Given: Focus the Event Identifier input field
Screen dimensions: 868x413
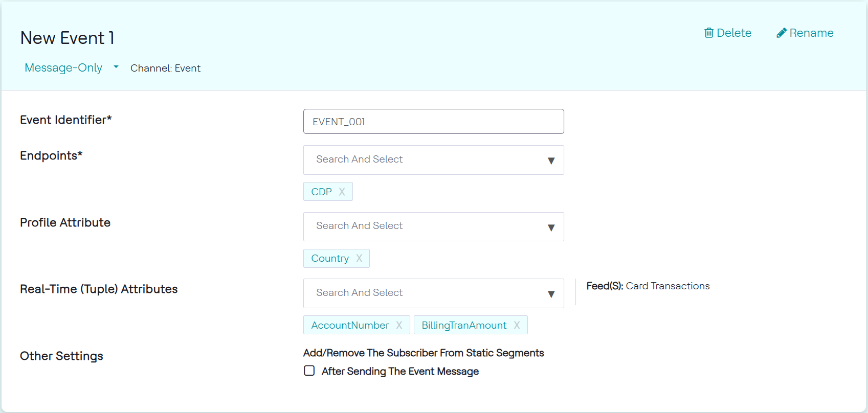Looking at the screenshot, I should tap(433, 122).
